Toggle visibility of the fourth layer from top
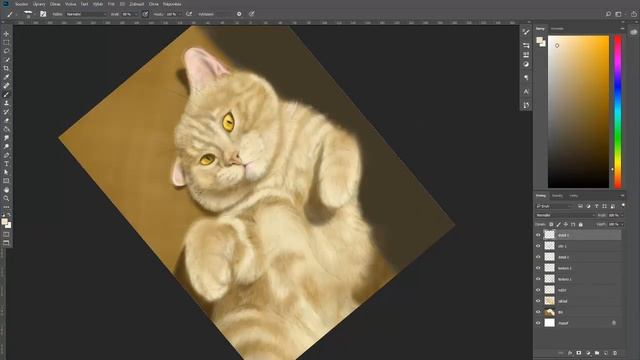Image resolution: width=640 pixels, height=360 pixels. click(538, 268)
